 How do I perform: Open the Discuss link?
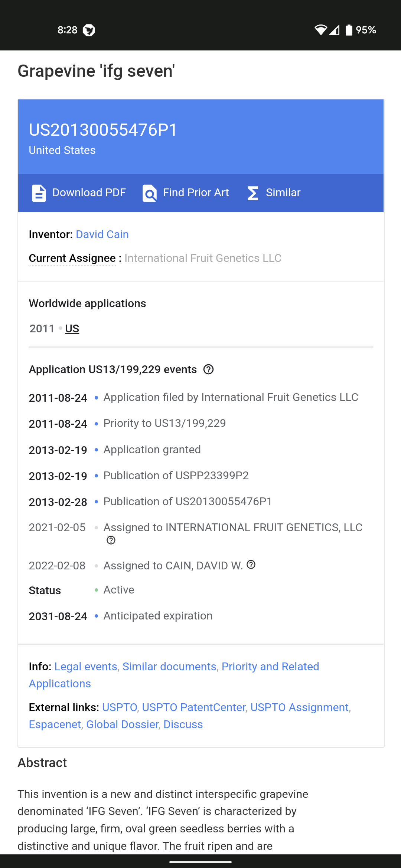coord(183,724)
